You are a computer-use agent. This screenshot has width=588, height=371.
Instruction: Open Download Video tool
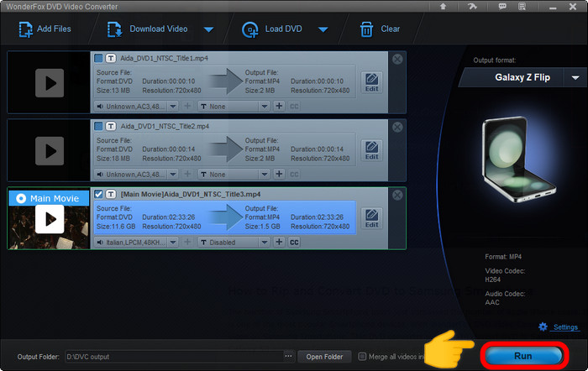(147, 29)
